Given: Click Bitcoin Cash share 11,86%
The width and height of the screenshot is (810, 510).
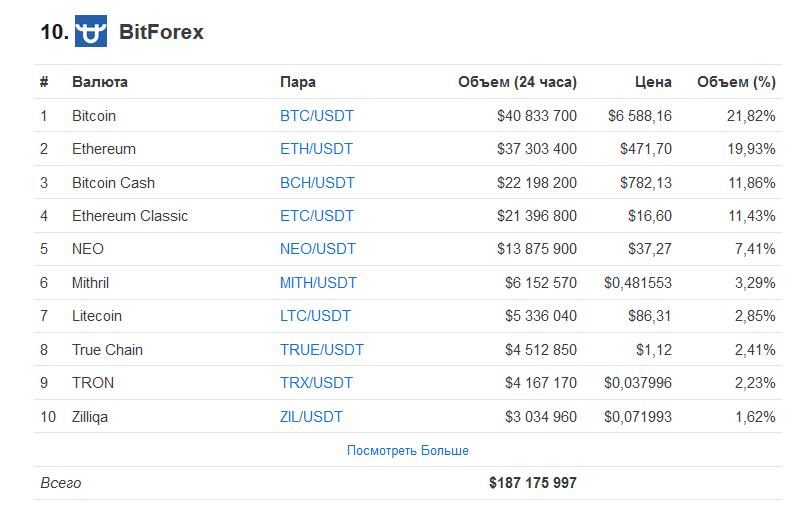Looking at the screenshot, I should [x=752, y=183].
